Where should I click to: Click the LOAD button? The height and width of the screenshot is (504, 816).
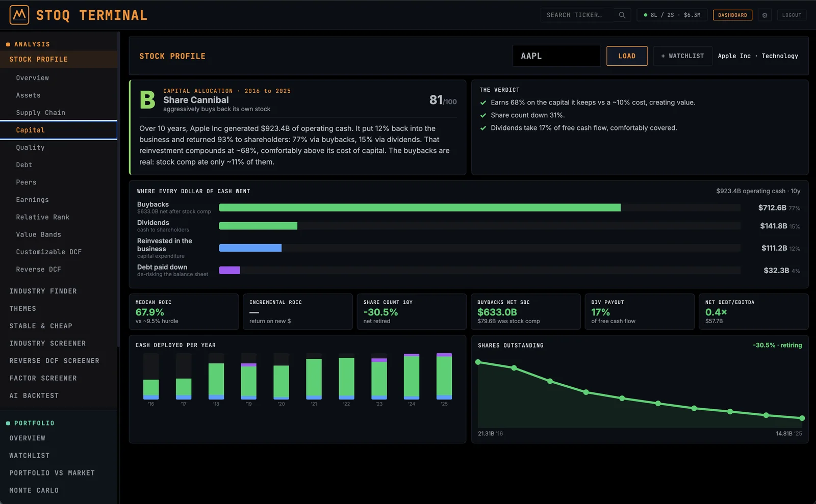[627, 56]
